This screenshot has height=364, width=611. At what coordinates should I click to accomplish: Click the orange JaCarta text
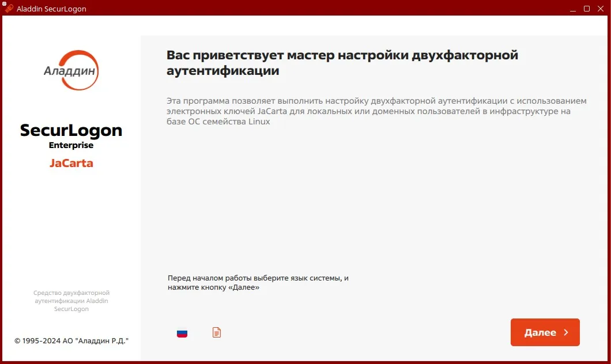pyautogui.click(x=71, y=163)
